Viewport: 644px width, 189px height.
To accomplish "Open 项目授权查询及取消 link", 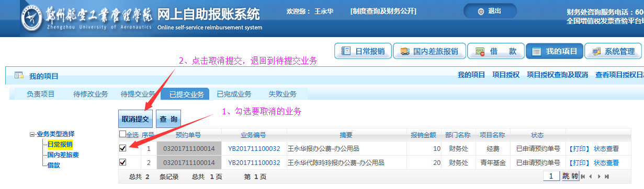I will point(557,75).
